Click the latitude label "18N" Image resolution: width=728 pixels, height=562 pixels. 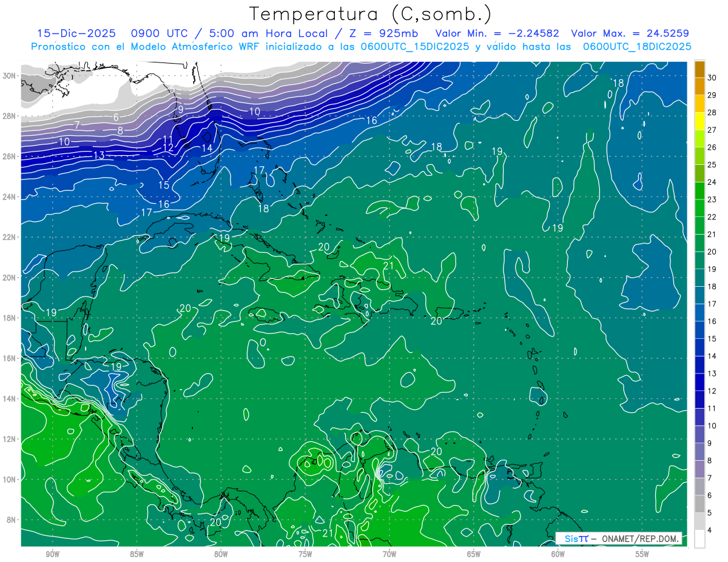click(10, 318)
